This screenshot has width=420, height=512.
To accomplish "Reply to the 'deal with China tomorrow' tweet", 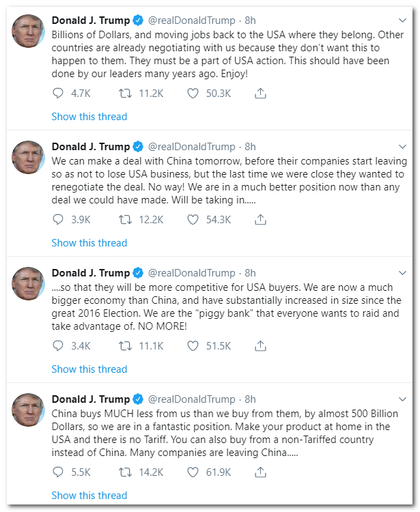I will [59, 220].
